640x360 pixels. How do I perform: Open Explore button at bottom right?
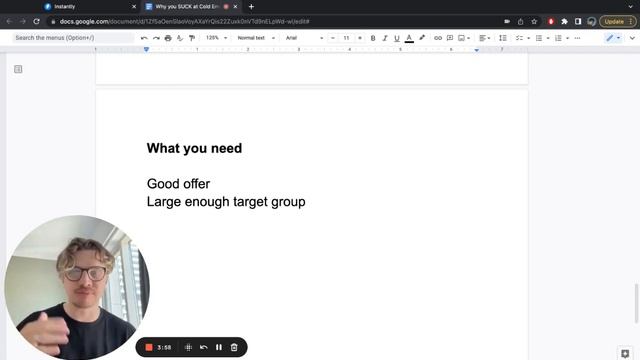click(625, 353)
